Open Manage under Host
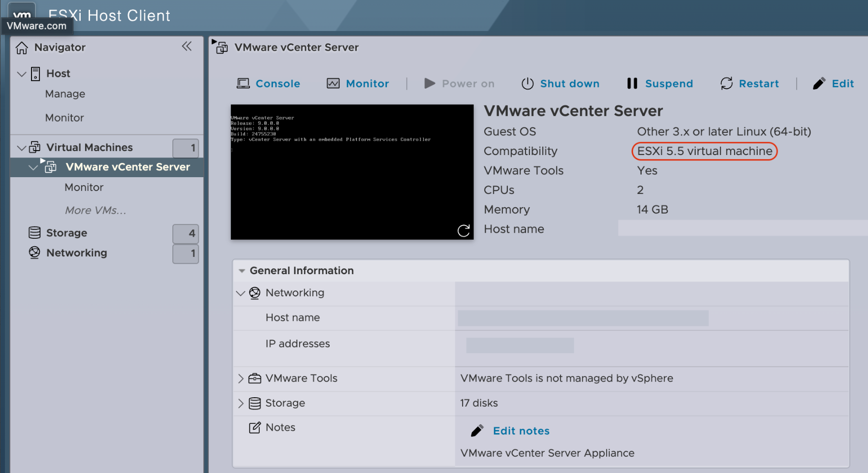 (x=65, y=94)
